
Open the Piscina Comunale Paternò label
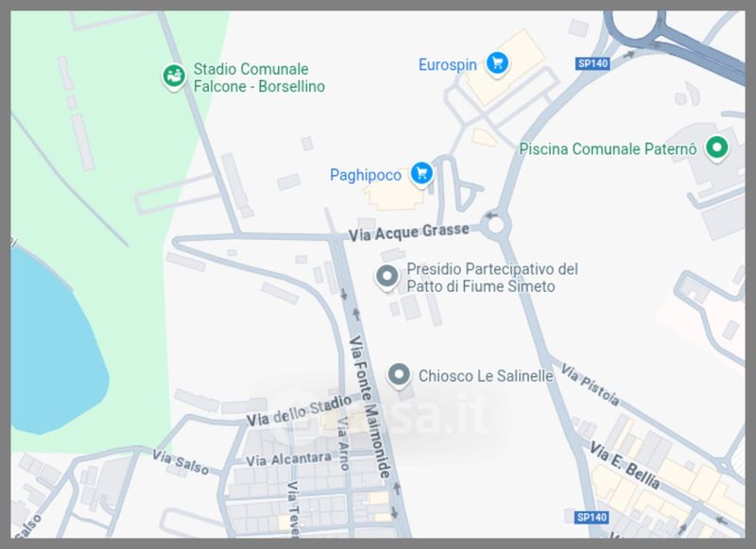608,149
